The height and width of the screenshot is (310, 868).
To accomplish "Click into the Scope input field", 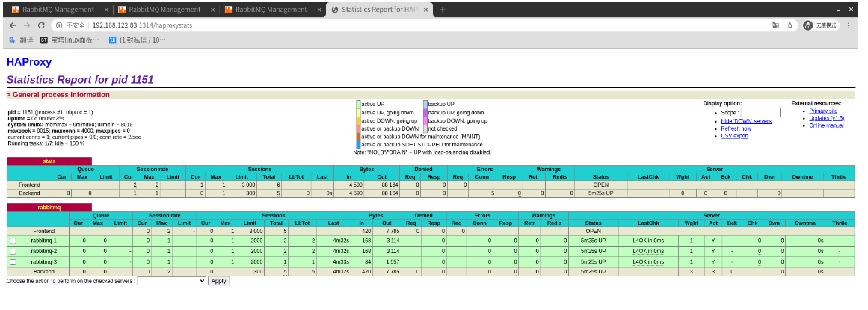I will (x=760, y=112).
